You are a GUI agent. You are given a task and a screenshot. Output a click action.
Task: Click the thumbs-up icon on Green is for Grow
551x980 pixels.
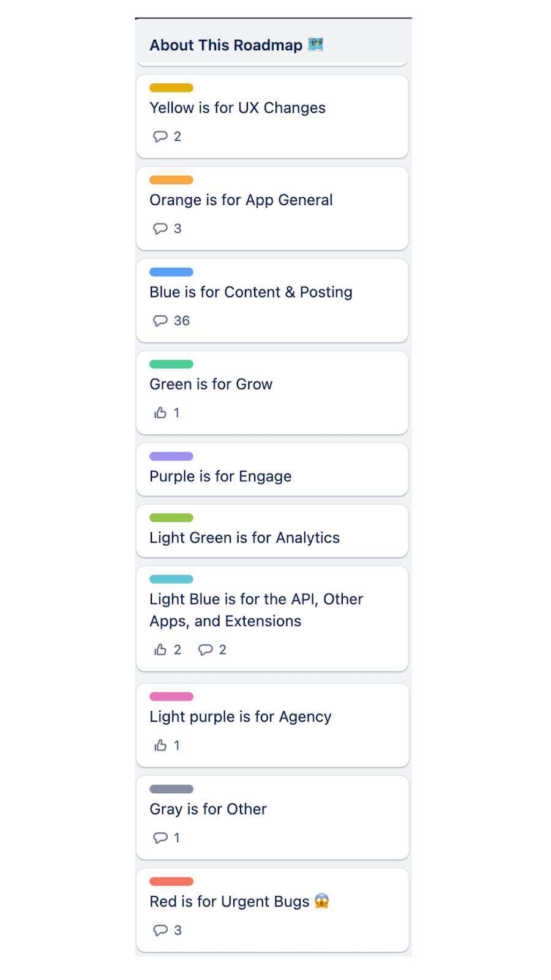click(160, 412)
